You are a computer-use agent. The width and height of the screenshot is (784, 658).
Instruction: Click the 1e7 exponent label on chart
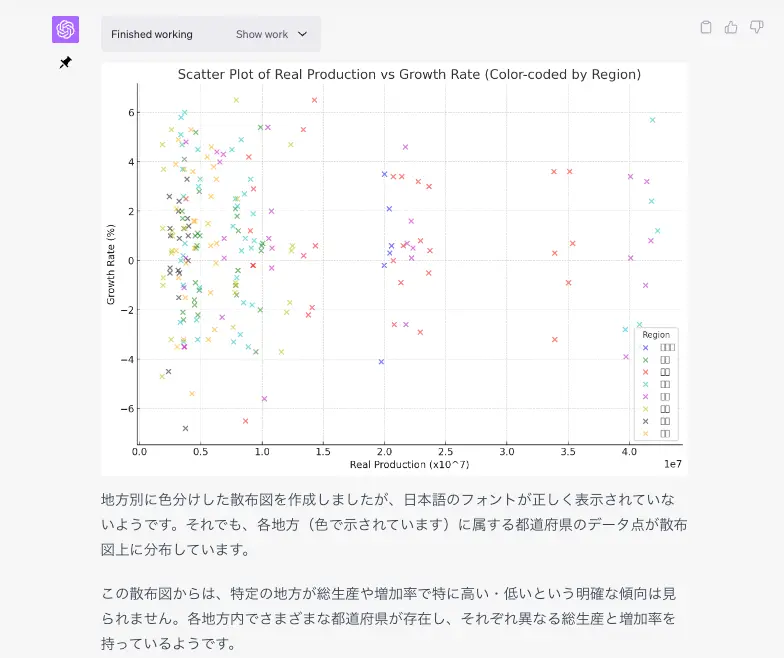coord(671,464)
